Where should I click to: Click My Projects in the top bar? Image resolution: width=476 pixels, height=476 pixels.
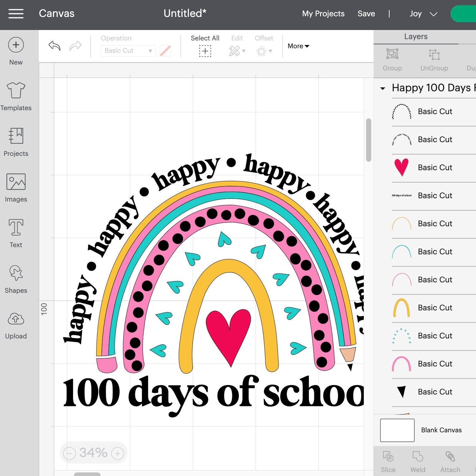tap(323, 13)
